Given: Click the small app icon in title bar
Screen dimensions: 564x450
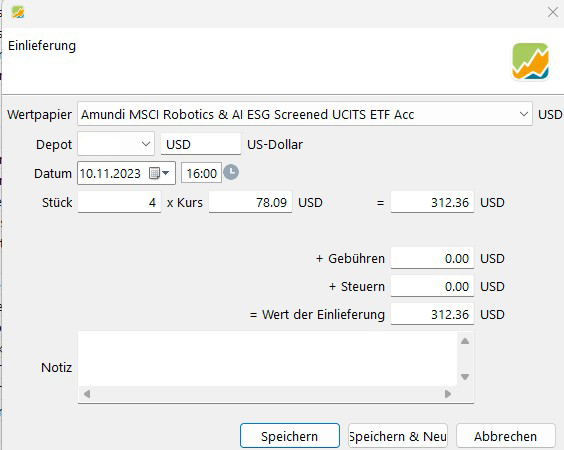Looking at the screenshot, I should (18, 12).
